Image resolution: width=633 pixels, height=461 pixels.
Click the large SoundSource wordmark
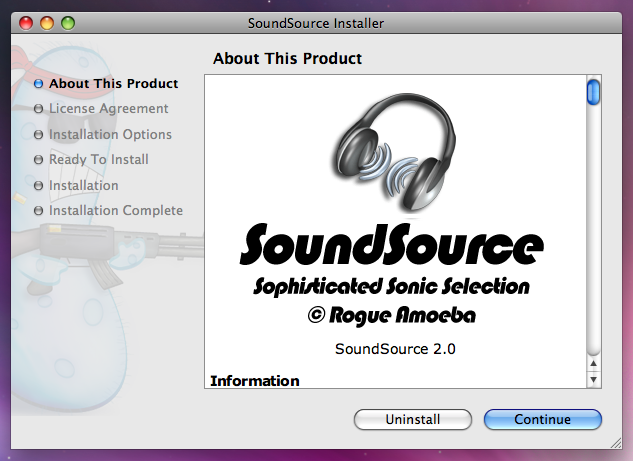[392, 245]
